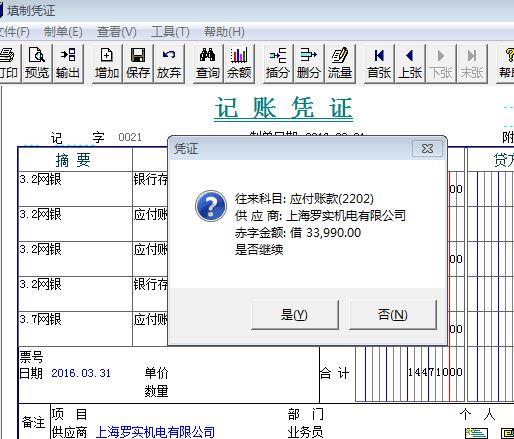Click 往来科目: 应付账款(2202) line in dialog

pos(304,199)
